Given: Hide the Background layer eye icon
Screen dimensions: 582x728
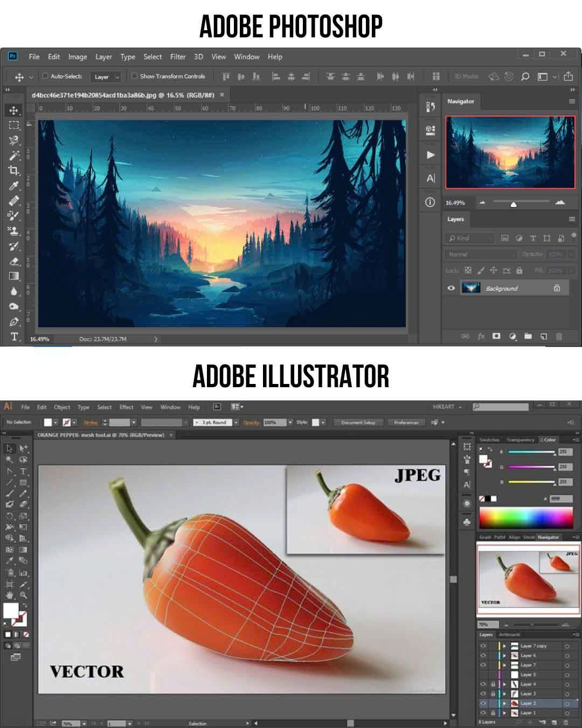Looking at the screenshot, I should (452, 288).
